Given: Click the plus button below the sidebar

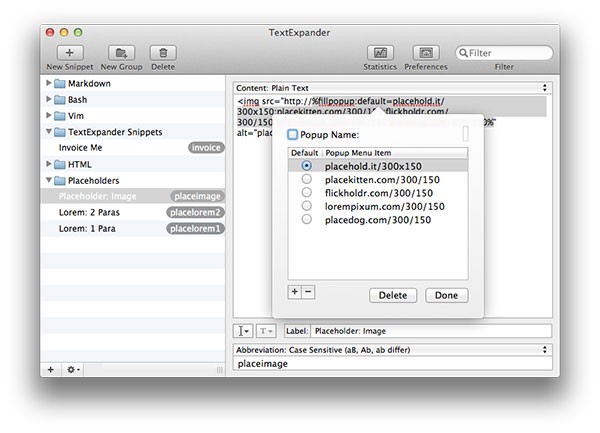Looking at the screenshot, I should click(51, 370).
